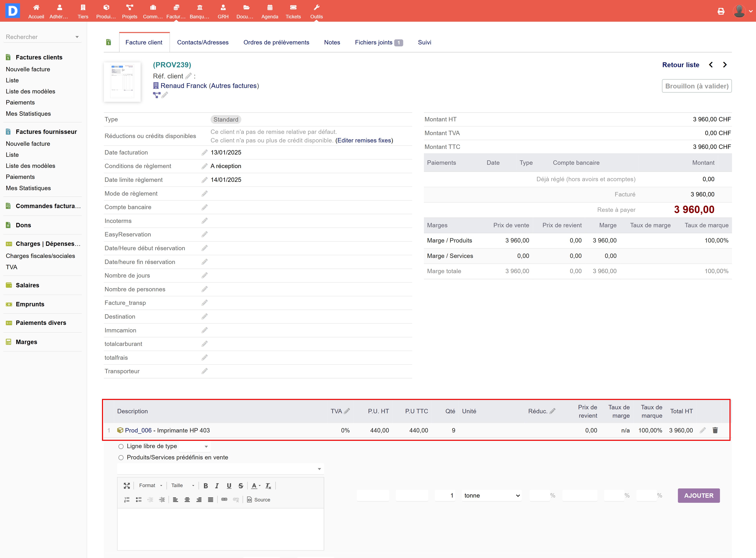Click the insert link editor icon
Viewport: 756px width, 558px height.
point(224,500)
